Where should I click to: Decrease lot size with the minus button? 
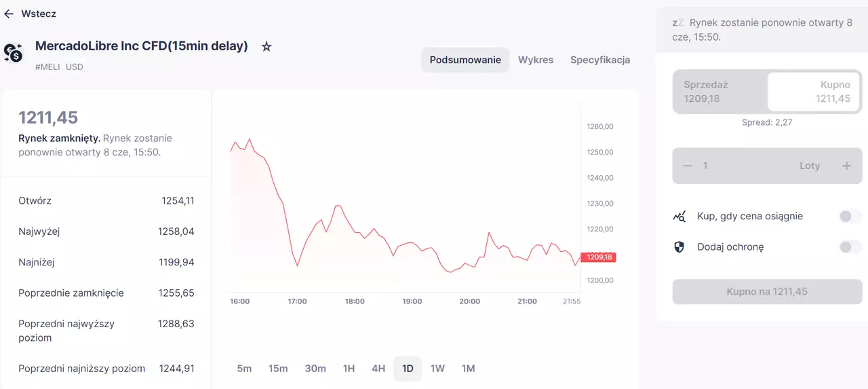tap(688, 166)
